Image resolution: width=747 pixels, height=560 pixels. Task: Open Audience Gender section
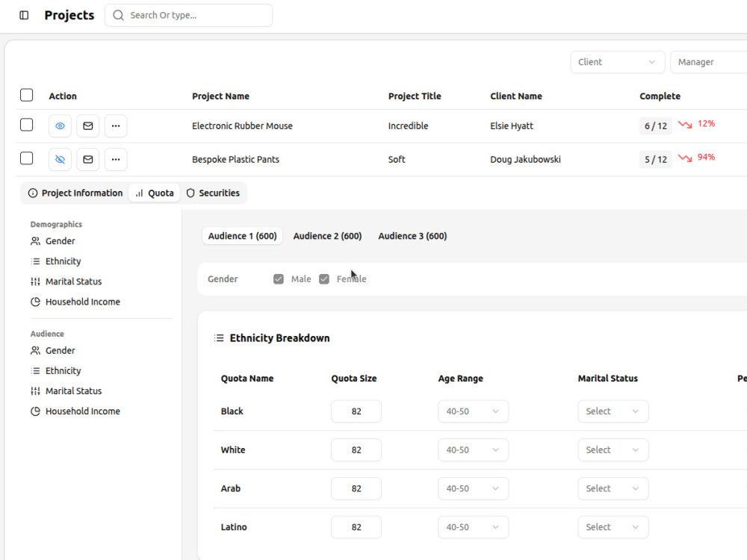pos(53,350)
